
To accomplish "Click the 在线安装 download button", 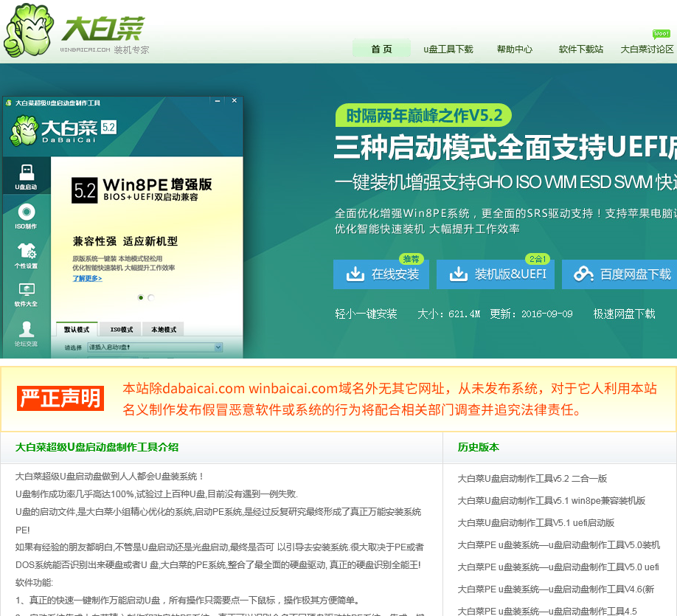I will [381, 274].
